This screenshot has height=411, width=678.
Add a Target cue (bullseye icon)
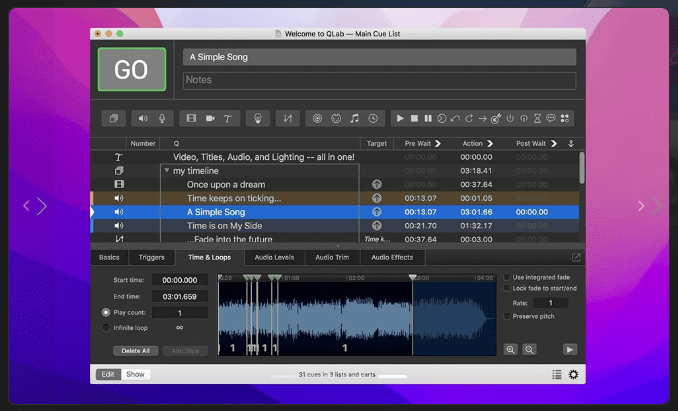(x=496, y=118)
